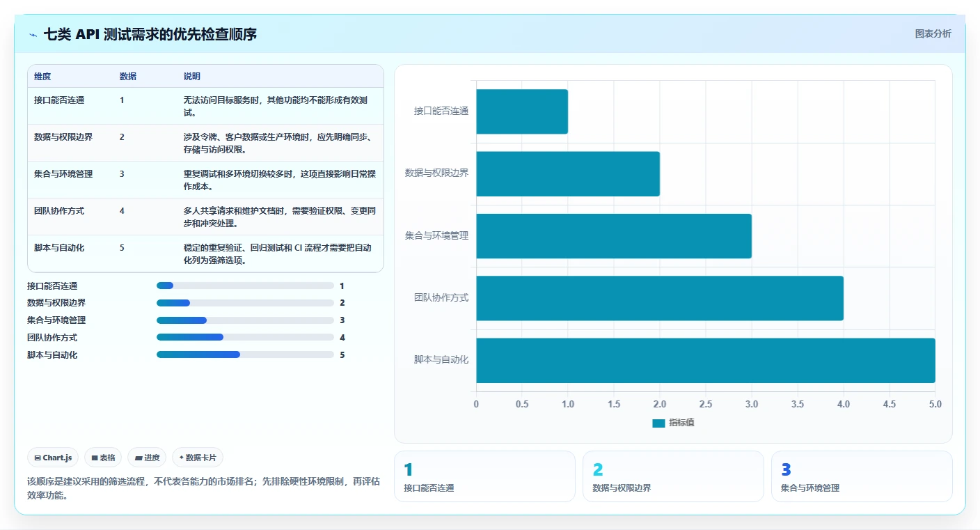
Task: Click the x-axis tick 1.5
Action: (x=614, y=405)
